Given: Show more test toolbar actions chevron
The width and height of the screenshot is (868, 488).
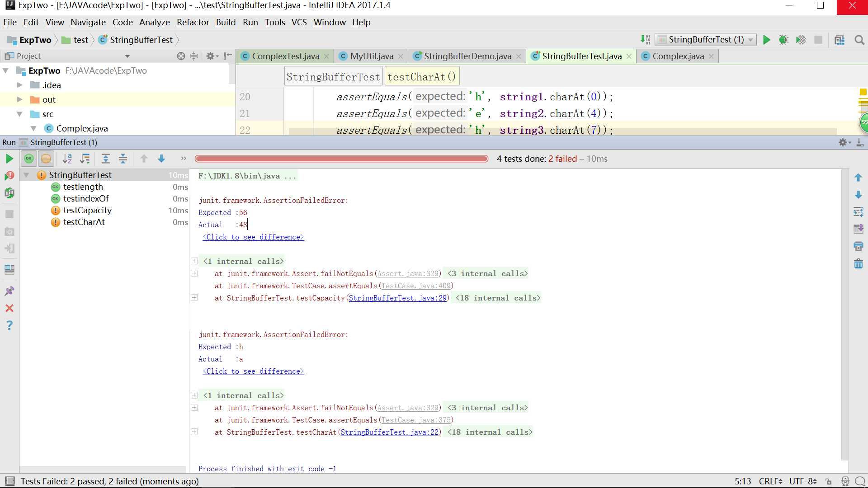Looking at the screenshot, I should (184, 159).
